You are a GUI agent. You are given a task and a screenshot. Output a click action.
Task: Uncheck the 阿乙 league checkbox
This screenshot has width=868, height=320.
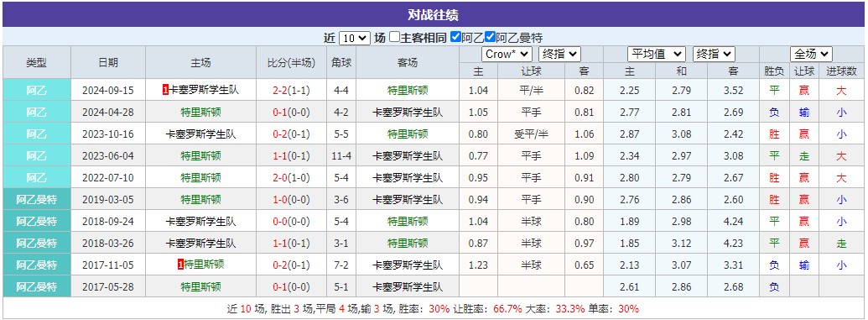coord(455,37)
